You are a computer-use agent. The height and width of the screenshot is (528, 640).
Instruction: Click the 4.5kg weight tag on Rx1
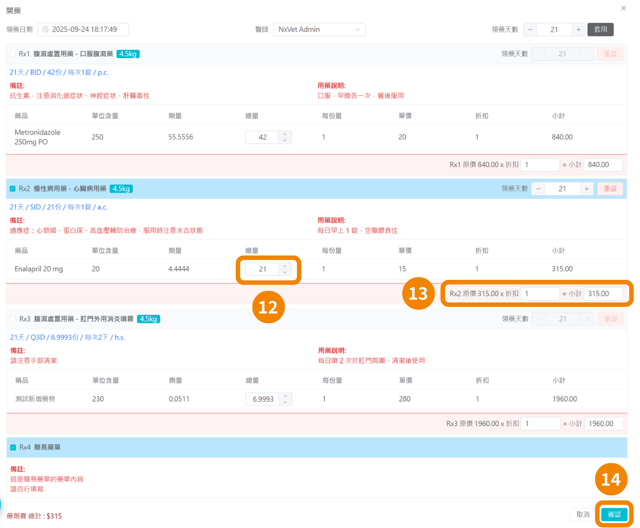[128, 54]
